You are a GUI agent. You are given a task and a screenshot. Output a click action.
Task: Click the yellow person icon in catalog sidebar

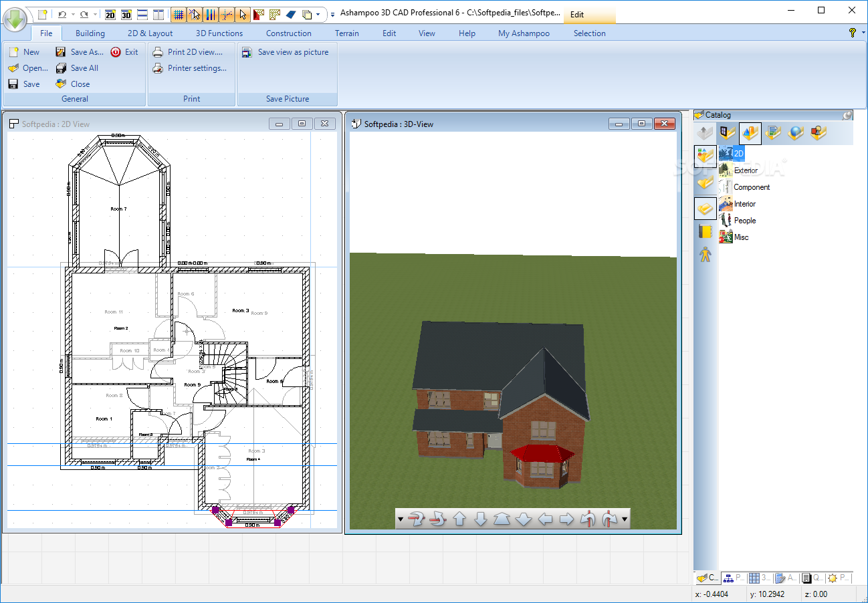(x=706, y=254)
